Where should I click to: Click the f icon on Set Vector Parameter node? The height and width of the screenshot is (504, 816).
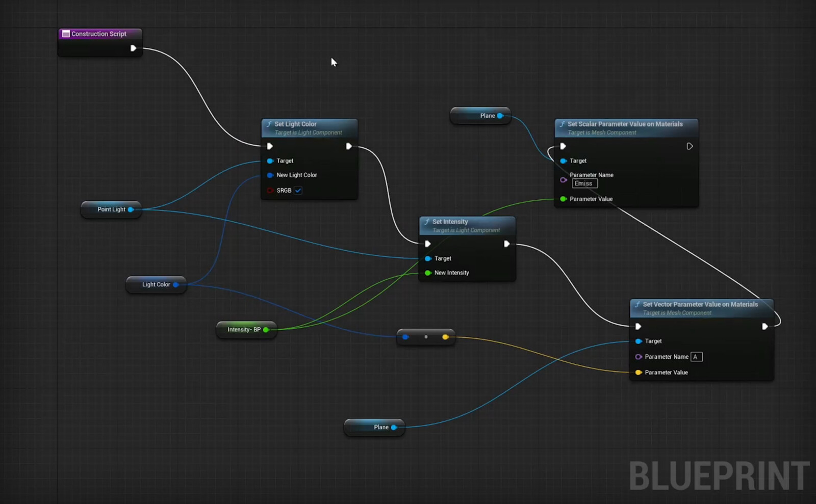point(637,304)
